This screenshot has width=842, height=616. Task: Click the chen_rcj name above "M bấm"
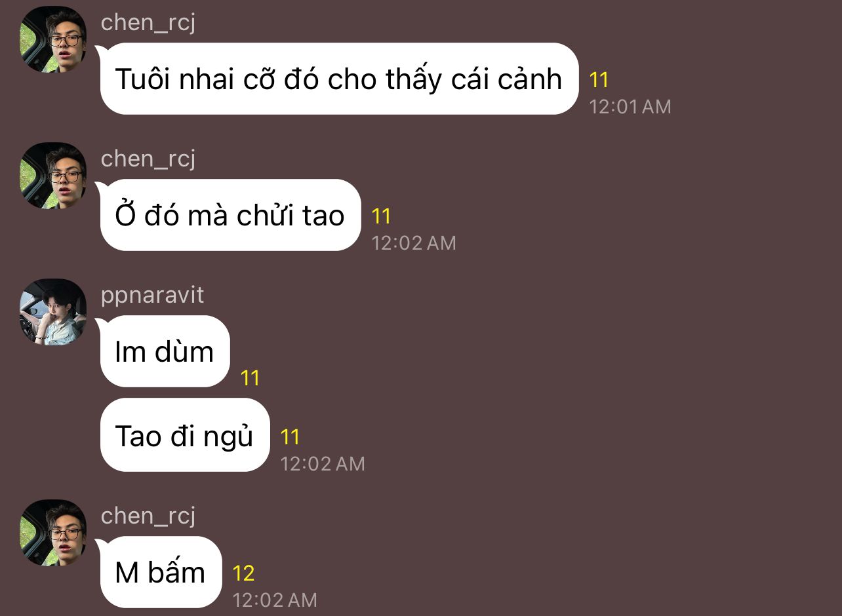148,516
